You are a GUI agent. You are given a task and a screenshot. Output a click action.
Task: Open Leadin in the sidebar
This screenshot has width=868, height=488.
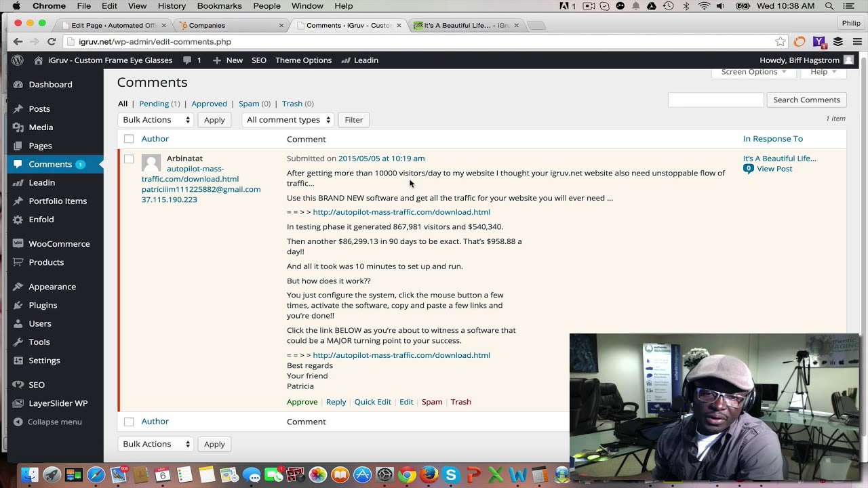[x=41, y=183]
